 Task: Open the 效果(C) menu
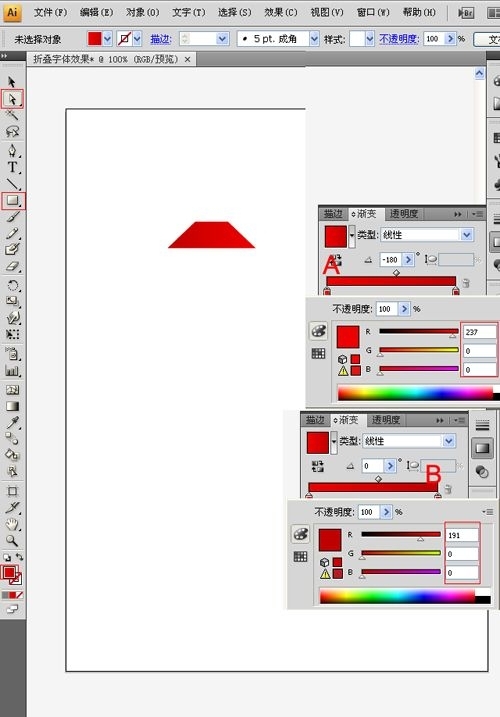click(x=280, y=12)
